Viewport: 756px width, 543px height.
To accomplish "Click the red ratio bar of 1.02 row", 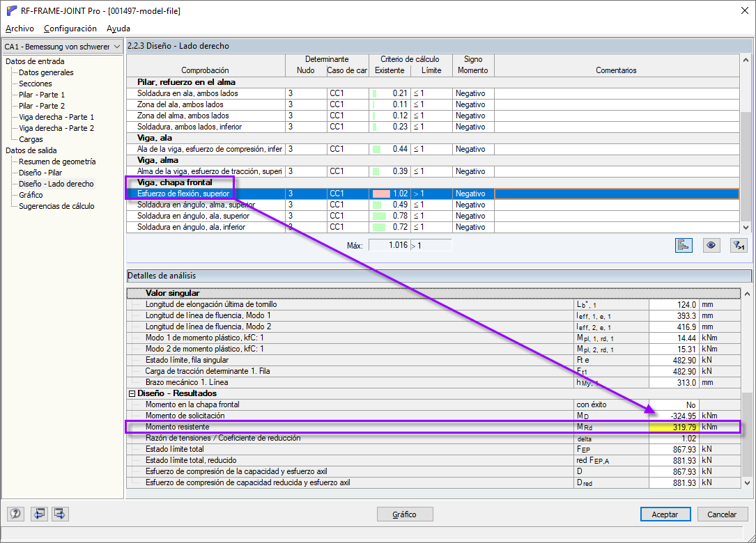I will pos(381,194).
